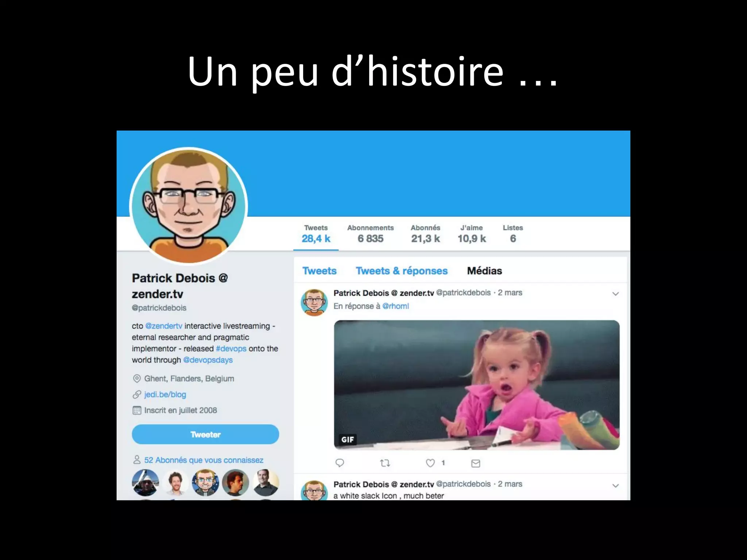Click the person icon beside 52 Abonnés
This screenshot has width=747, height=560.
[x=137, y=460]
